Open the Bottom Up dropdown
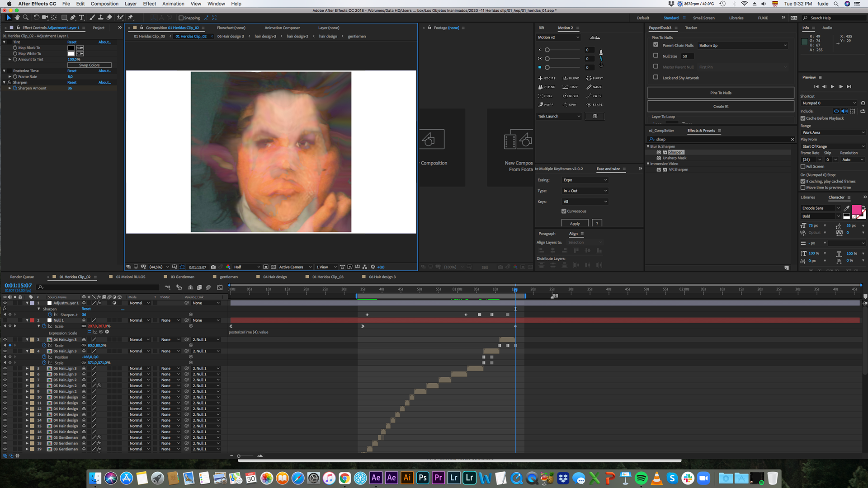The image size is (868, 488). tap(743, 46)
